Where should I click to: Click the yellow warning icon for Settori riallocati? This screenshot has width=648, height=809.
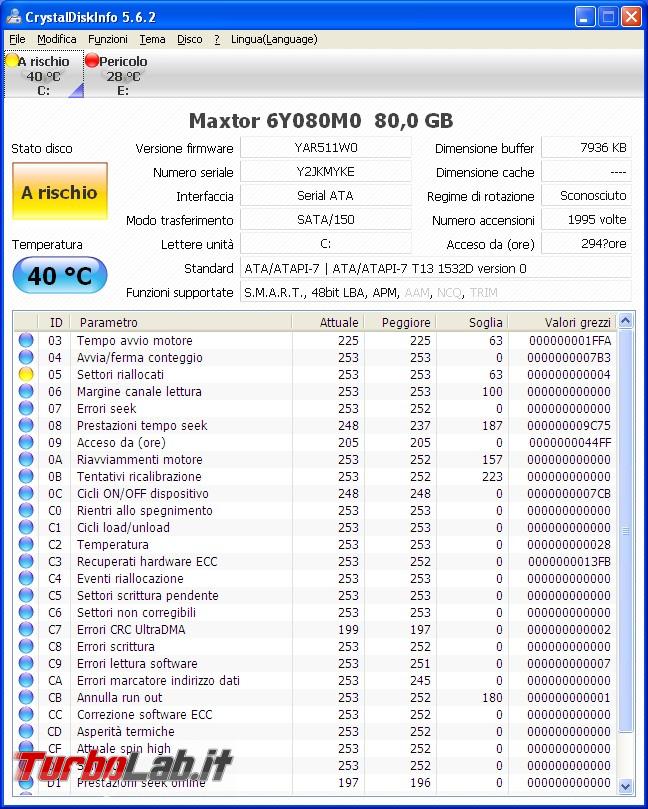(26, 374)
